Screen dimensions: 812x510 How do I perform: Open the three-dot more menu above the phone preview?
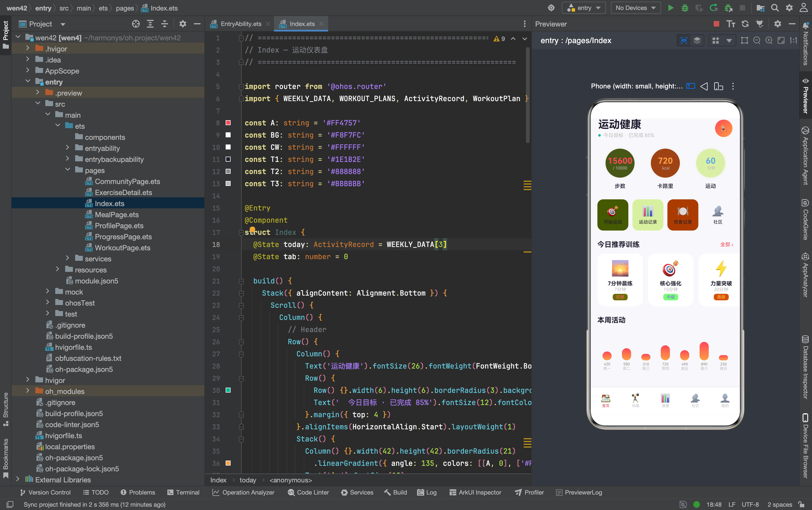click(x=733, y=86)
